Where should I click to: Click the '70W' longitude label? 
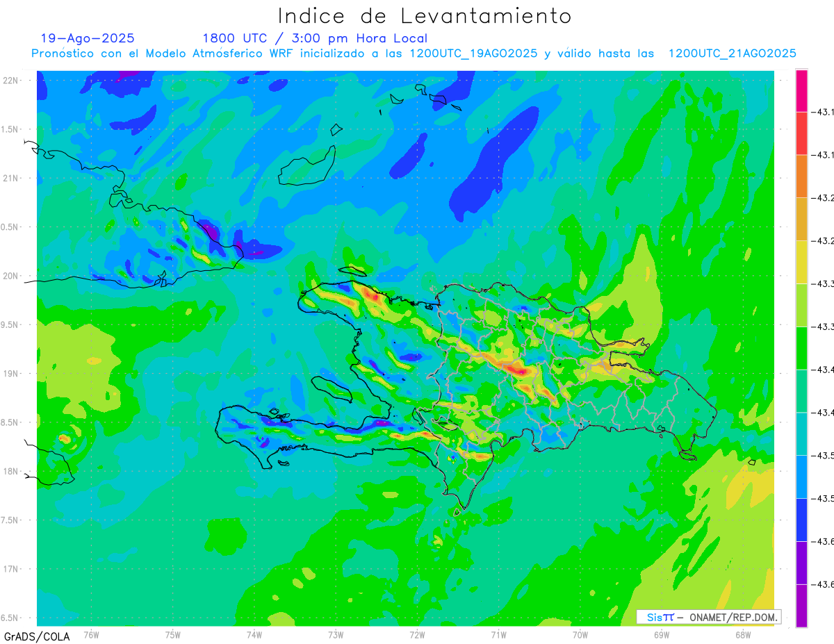pyautogui.click(x=580, y=635)
